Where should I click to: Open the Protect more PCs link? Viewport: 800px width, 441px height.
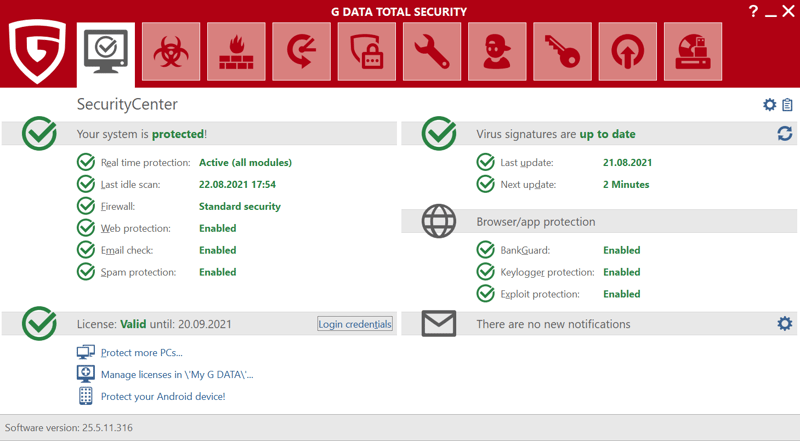click(x=142, y=353)
